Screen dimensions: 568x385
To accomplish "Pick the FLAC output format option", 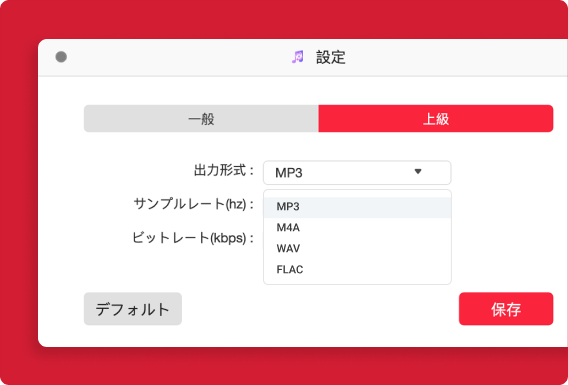I will tap(357, 270).
